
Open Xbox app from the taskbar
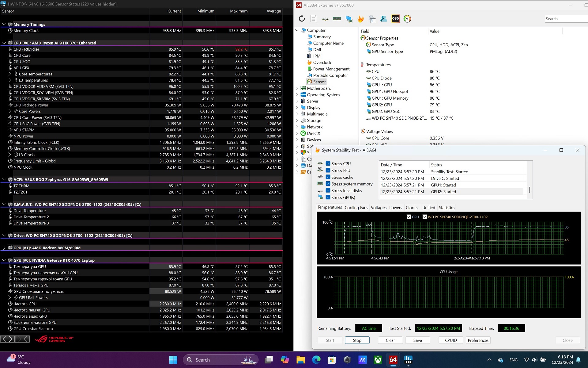pos(378,360)
